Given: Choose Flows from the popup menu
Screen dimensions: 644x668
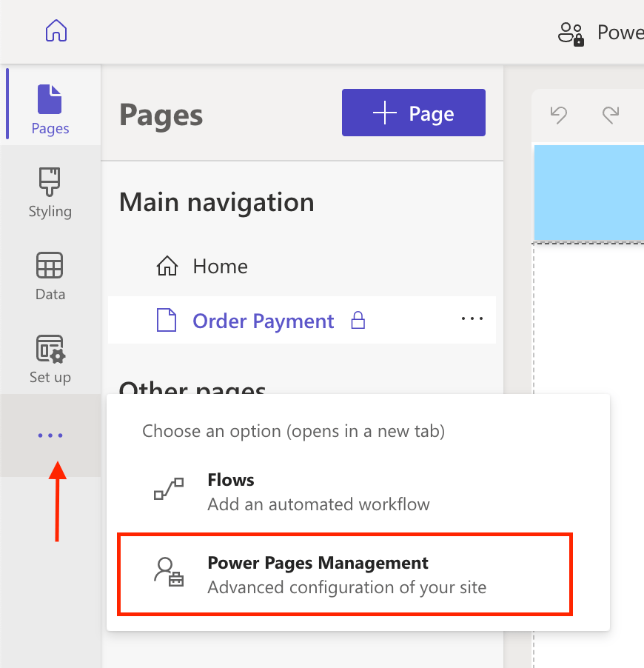Looking at the screenshot, I should [x=231, y=481].
